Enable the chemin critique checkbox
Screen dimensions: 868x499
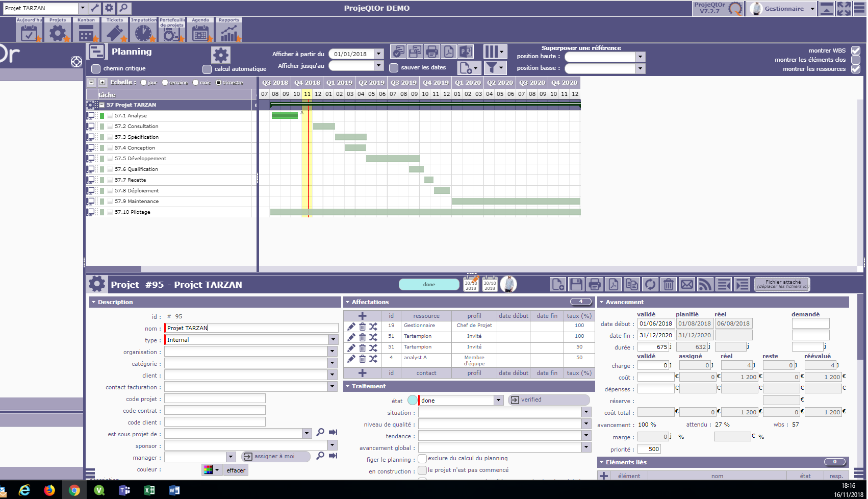(x=96, y=68)
